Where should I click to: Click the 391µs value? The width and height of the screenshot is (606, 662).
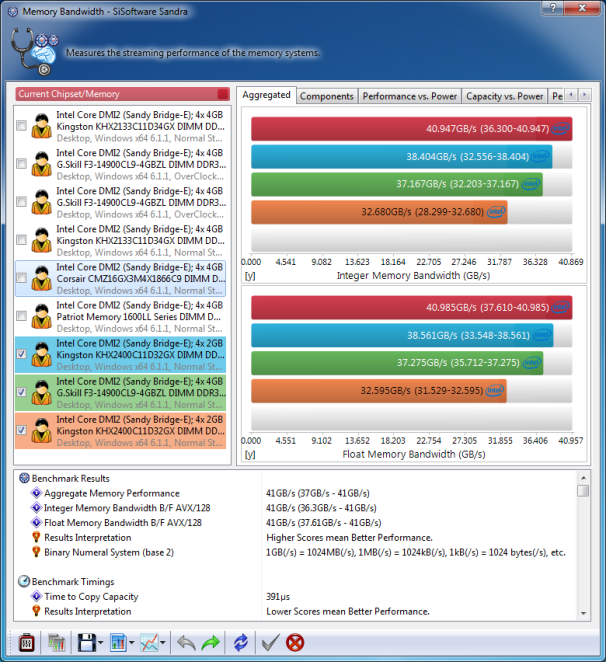(278, 596)
